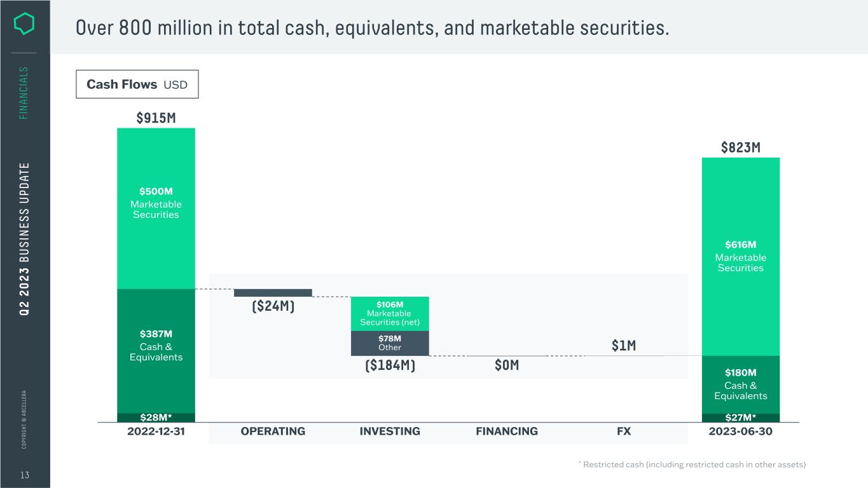Viewport: 868px width, 488px height.
Task: Click the $28M restricted cash segment
Action: pyautogui.click(x=156, y=417)
